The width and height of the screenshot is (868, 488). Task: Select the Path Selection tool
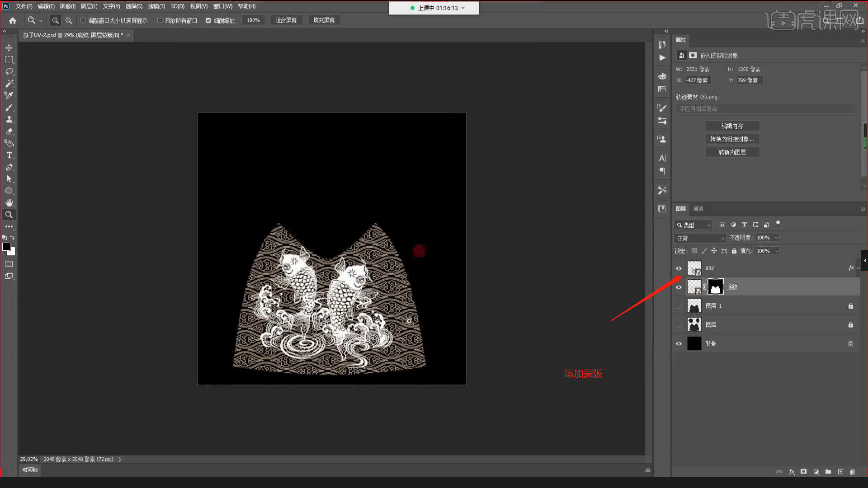[x=9, y=179]
